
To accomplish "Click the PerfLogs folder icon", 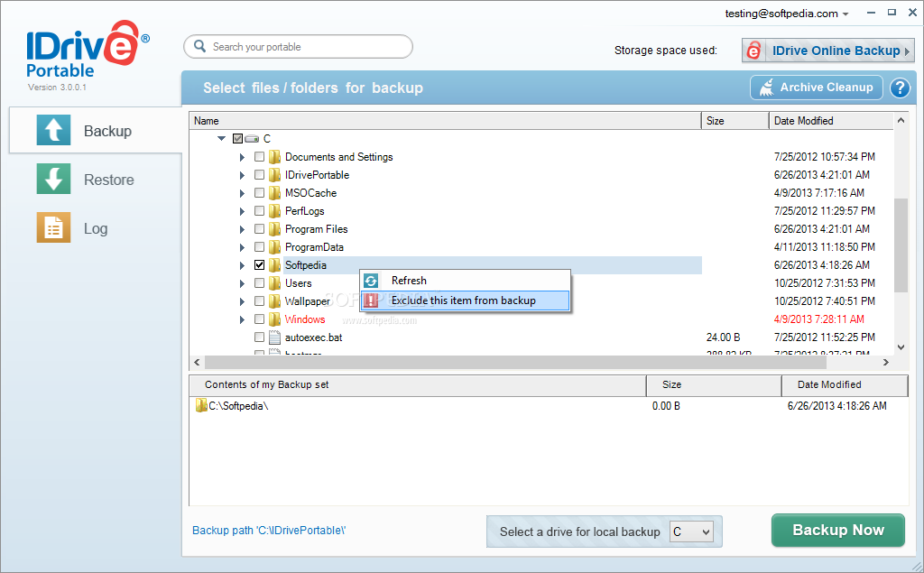I will pyautogui.click(x=274, y=211).
